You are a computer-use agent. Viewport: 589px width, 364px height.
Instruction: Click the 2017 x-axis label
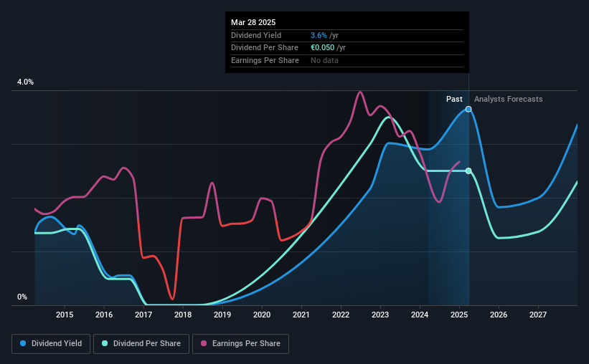tap(143, 315)
